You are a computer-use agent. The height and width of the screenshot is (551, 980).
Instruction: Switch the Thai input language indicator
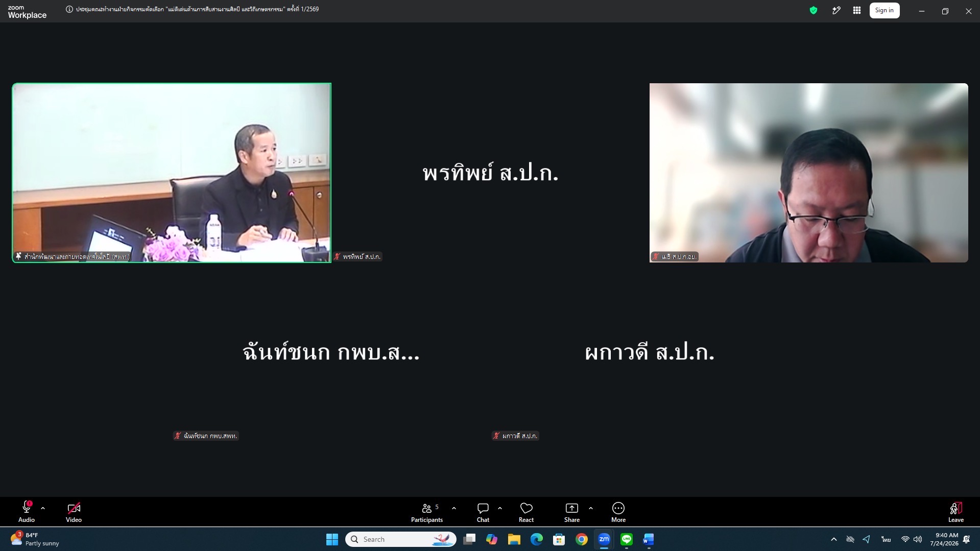[886, 539]
